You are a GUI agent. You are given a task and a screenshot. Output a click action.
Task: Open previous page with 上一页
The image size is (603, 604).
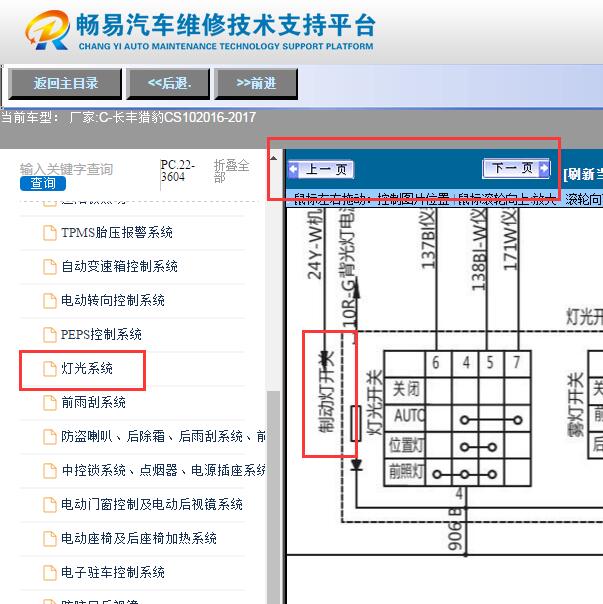321,169
